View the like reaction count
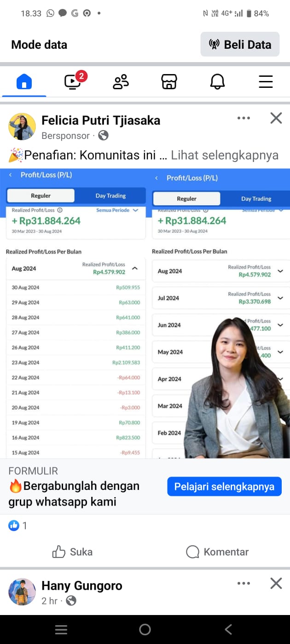Image resolution: width=290 pixels, height=644 pixels. click(x=18, y=525)
